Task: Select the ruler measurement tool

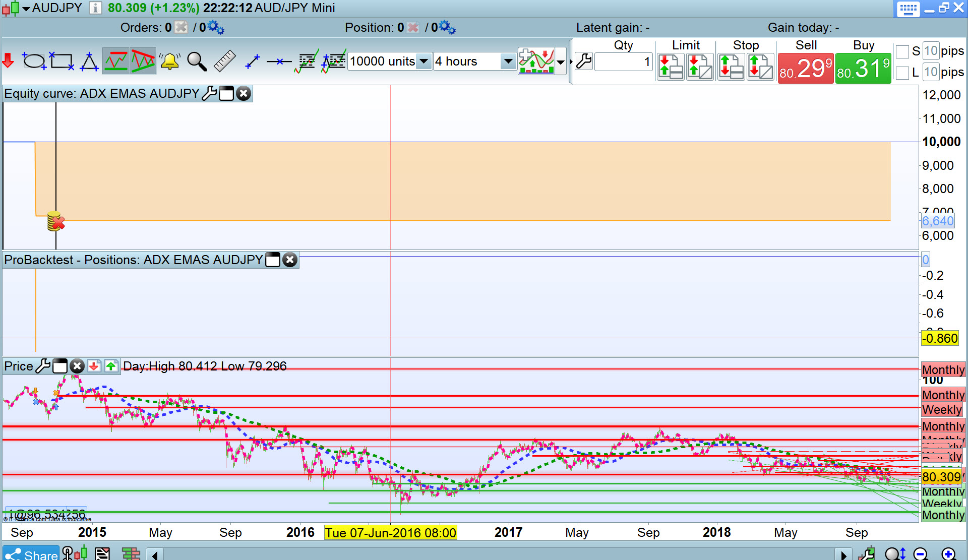Action: tap(224, 61)
